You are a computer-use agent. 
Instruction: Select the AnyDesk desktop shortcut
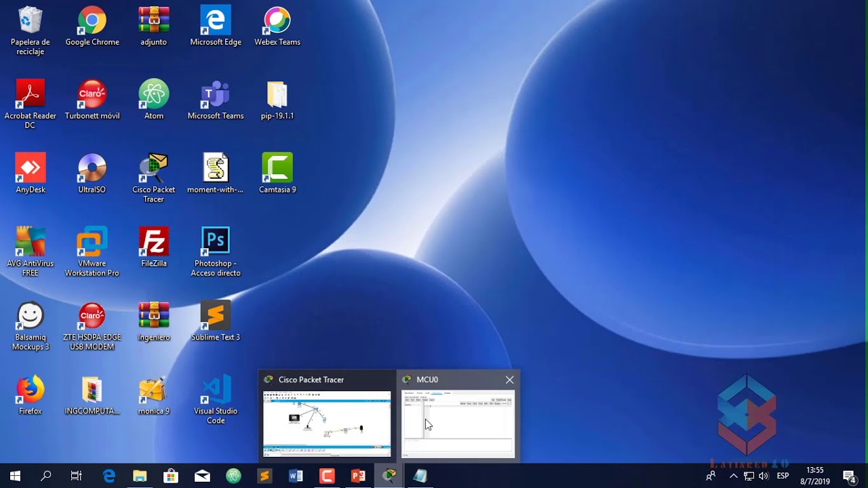(31, 174)
